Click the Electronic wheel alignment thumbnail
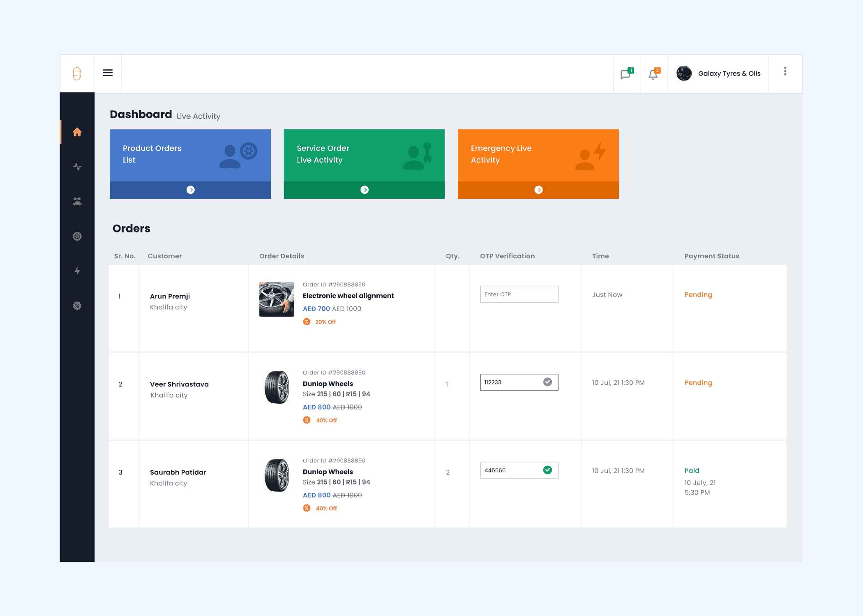The image size is (863, 616). point(277,299)
